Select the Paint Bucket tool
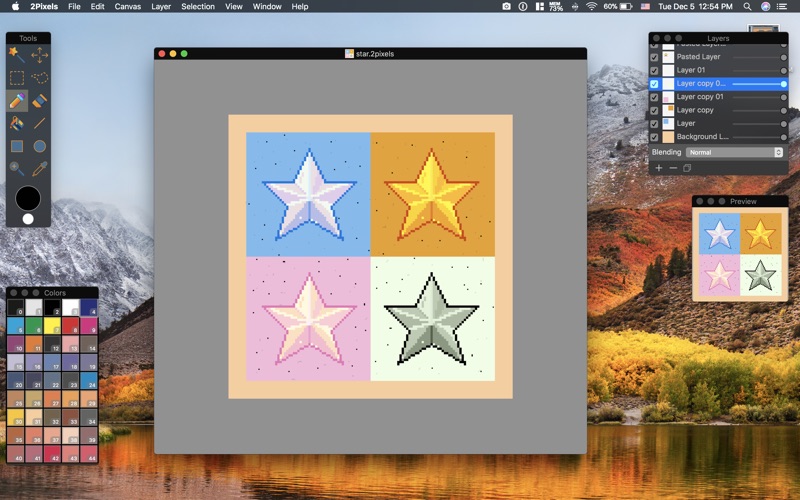The image size is (800, 500). 16,123
